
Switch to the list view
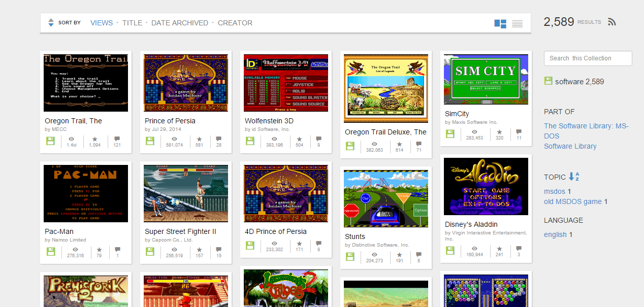[517, 23]
